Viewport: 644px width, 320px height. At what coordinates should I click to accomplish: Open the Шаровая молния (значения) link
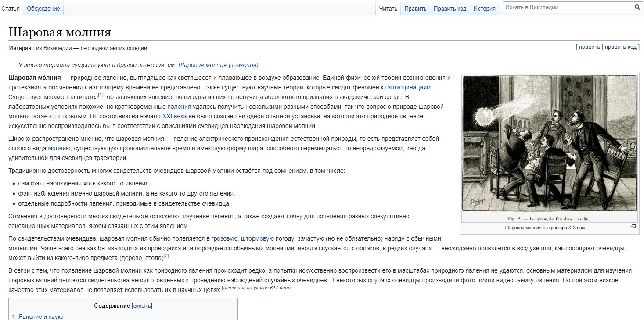218,65
